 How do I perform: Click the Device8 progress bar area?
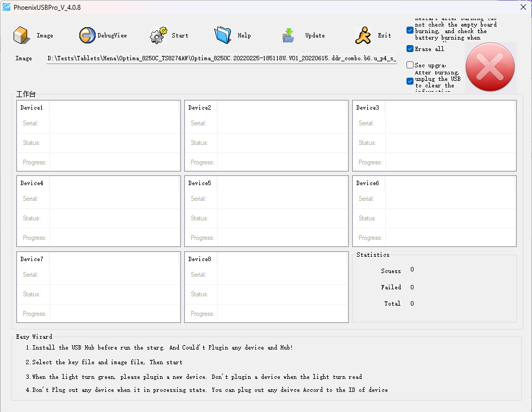click(281, 314)
